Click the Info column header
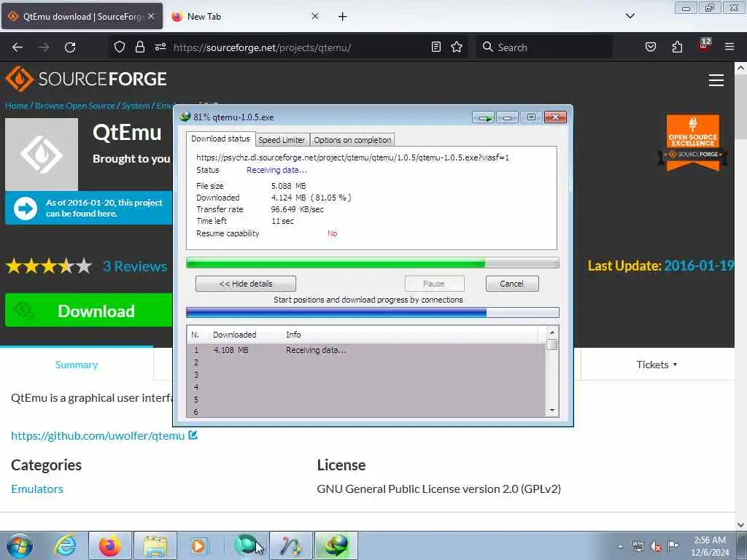 pos(293,335)
